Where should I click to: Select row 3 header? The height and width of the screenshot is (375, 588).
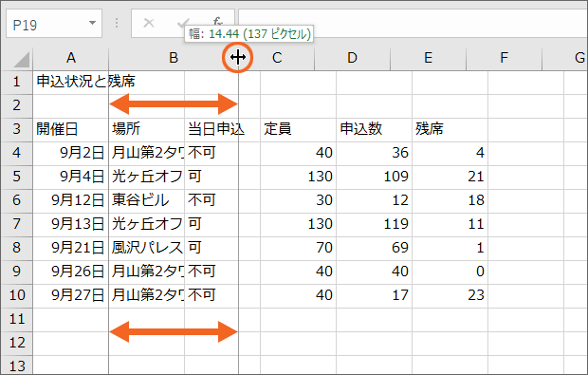16,129
